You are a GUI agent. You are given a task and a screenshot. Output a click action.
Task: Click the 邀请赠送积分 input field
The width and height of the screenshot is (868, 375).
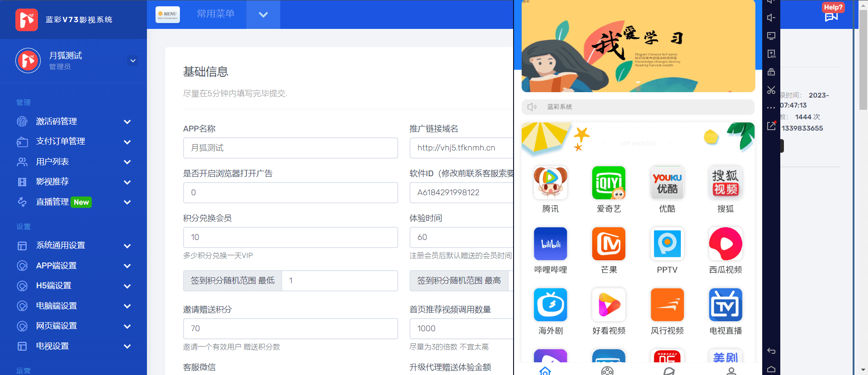click(x=290, y=328)
